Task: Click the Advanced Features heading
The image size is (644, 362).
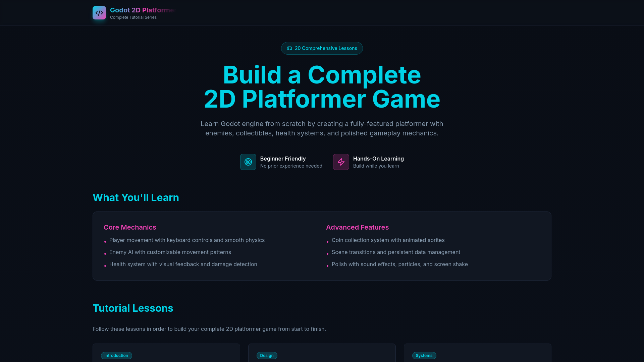Action: [357, 227]
